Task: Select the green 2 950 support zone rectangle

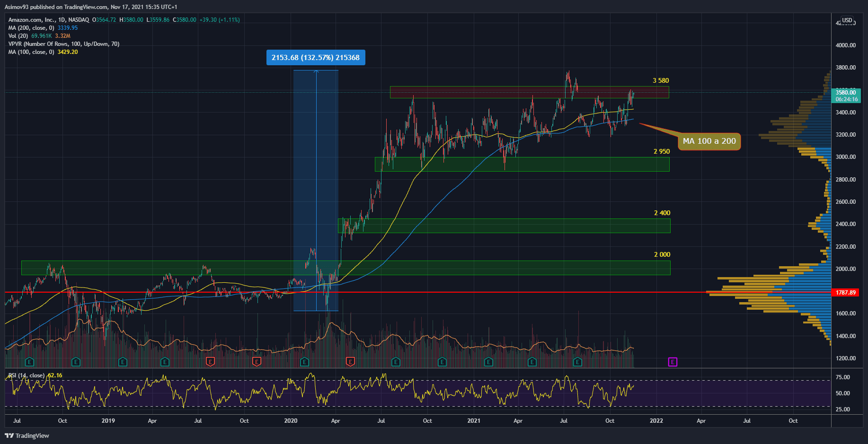Action: (522, 164)
